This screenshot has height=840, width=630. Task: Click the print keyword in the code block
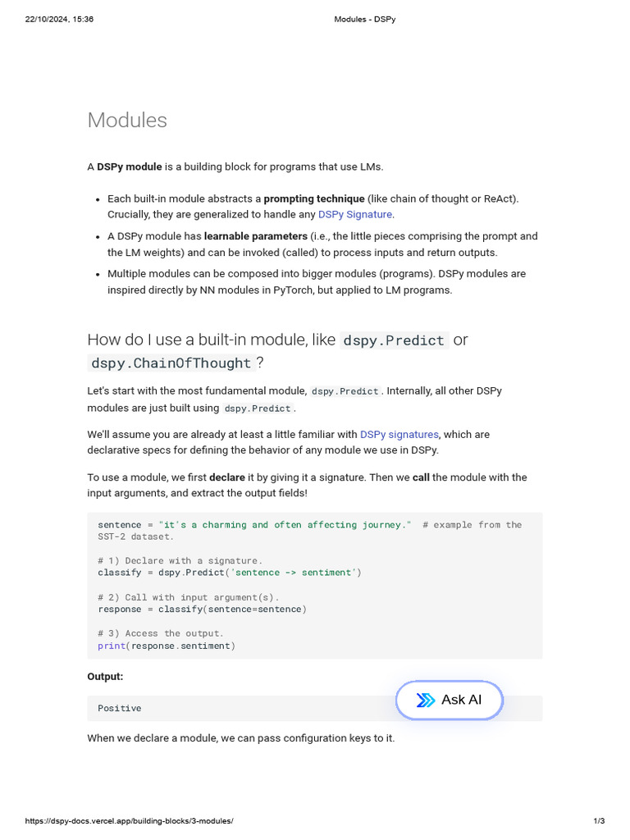point(111,646)
